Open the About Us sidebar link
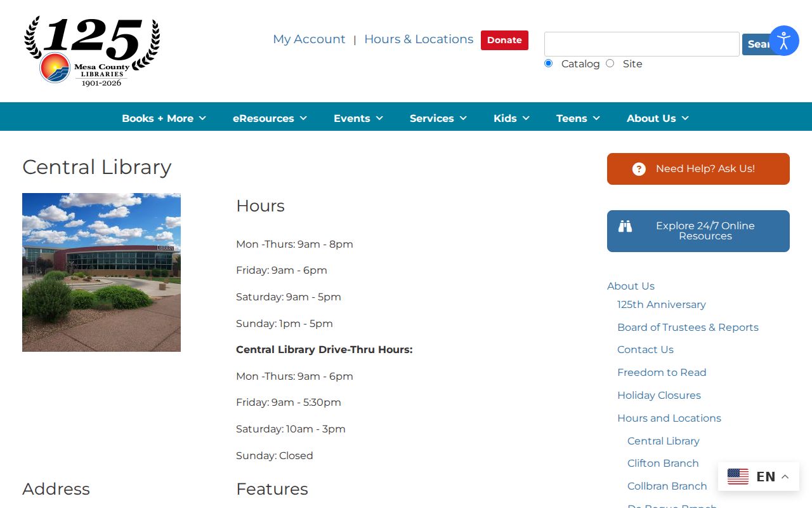The width and height of the screenshot is (812, 508). click(631, 286)
